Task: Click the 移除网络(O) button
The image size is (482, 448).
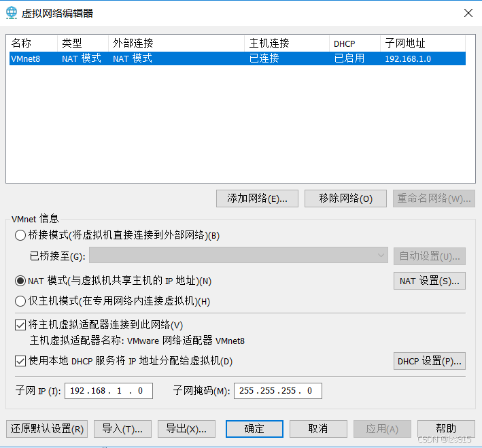Action: tap(345, 199)
